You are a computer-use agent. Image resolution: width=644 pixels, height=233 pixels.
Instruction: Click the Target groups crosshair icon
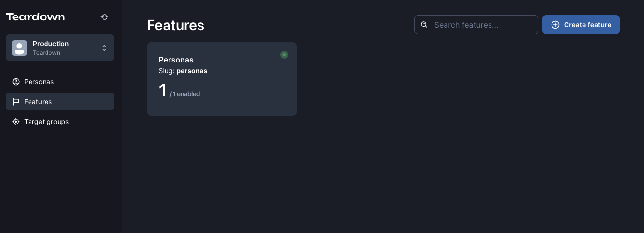16,122
